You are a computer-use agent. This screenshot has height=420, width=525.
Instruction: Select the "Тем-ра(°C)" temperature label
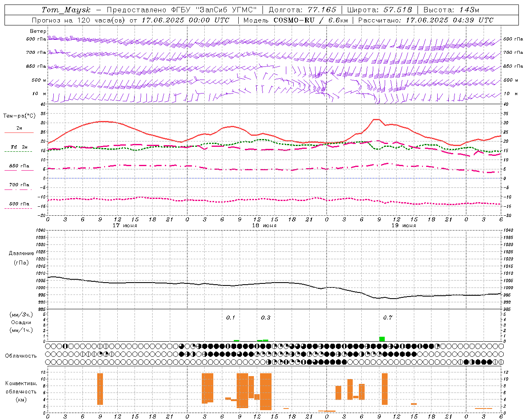(x=19, y=116)
